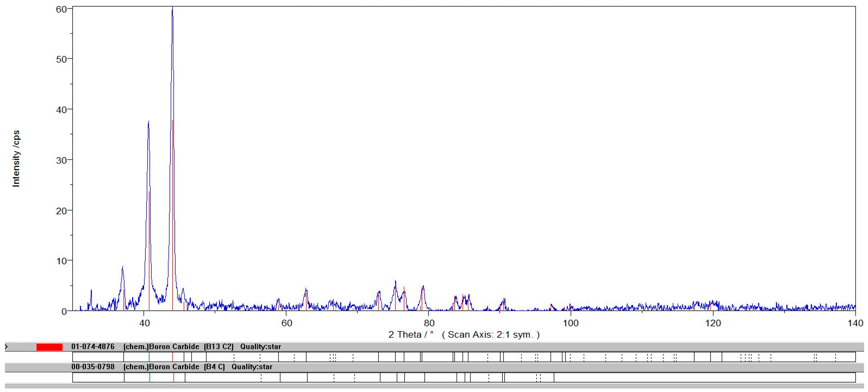Select the 01-074-4876 Boron Carbide B13 C2 entry
This screenshot has height=392, width=868.
coord(93,346)
